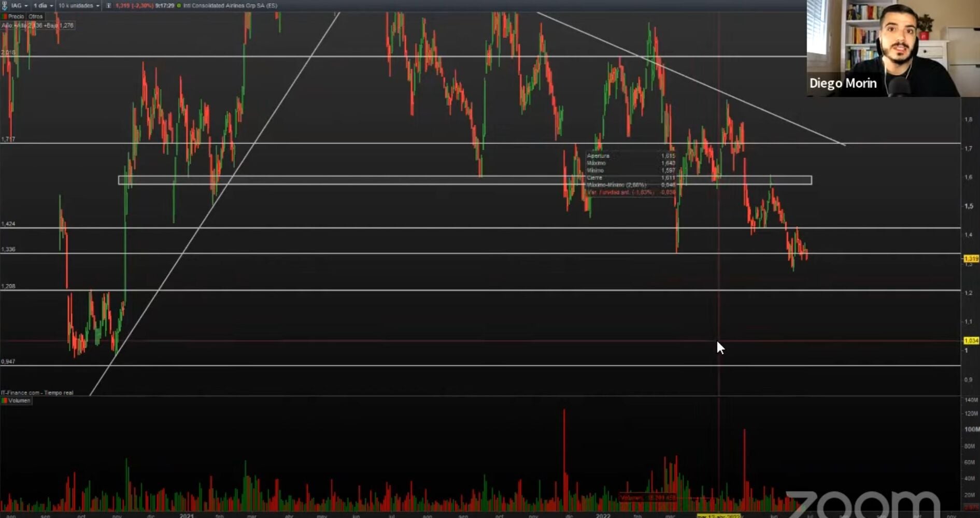980x518 pixels.
Task: Click the 1,208 horizontal level label
Action: click(x=8, y=286)
